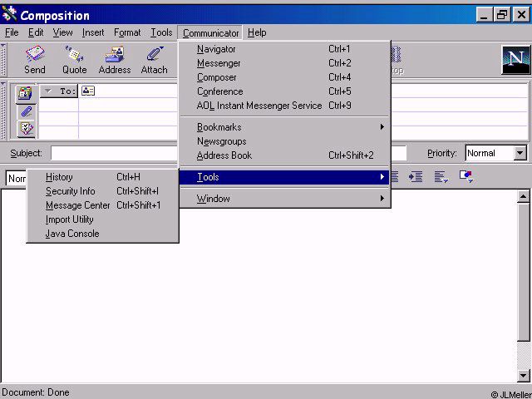The height and width of the screenshot is (399, 532).
Task: Open the Tools menu in menu bar
Action: (x=161, y=32)
